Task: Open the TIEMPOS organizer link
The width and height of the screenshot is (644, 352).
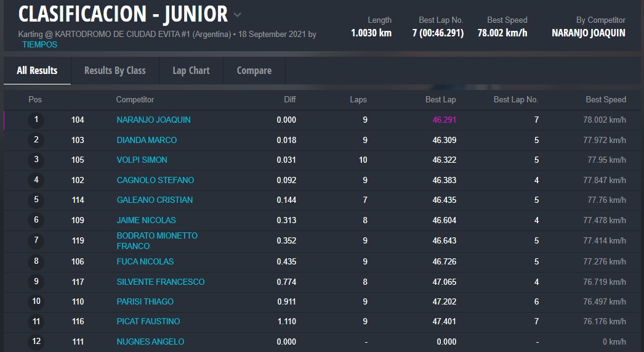Action: point(39,44)
